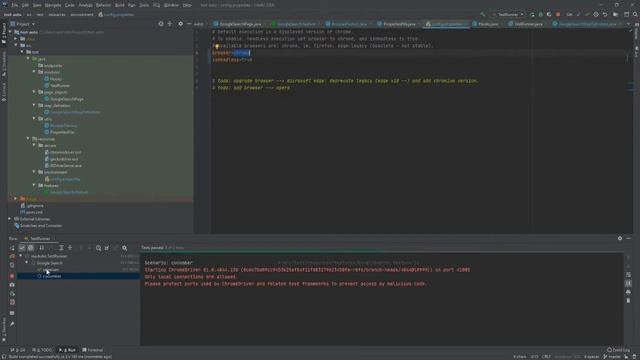Open the Window menu
The height and width of the screenshot is (360, 640).
point(171,5)
